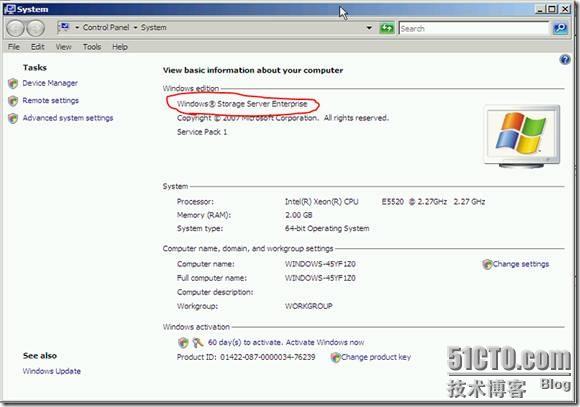Open the Edit menu
This screenshot has height=407, width=580.
[38, 47]
